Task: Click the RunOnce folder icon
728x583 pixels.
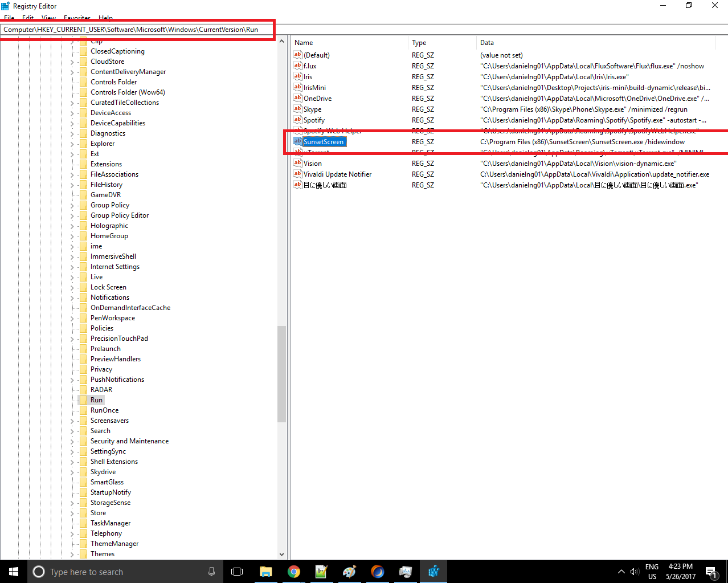Action: pos(83,410)
